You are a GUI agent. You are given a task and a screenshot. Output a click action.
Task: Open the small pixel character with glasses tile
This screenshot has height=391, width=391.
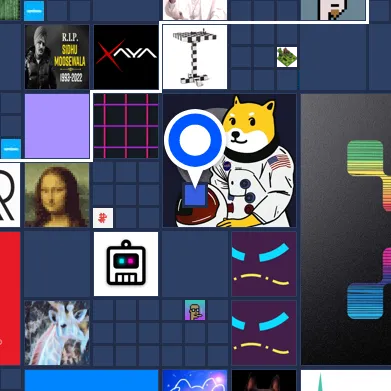195,310
